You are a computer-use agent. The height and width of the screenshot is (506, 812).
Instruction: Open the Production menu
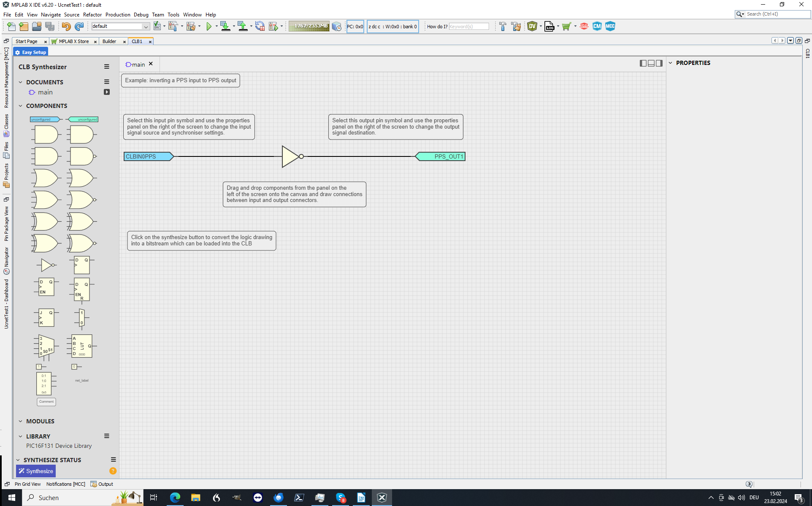click(x=118, y=15)
